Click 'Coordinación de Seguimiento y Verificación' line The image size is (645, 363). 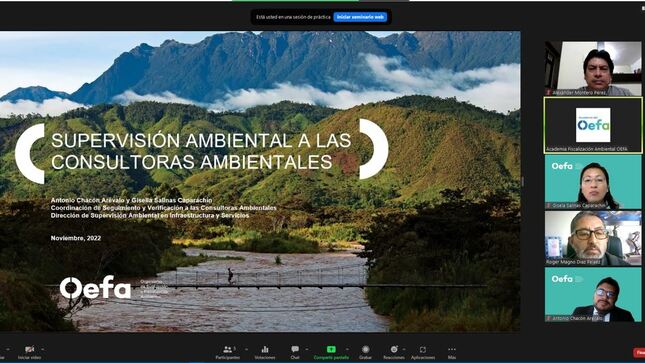tap(163, 208)
